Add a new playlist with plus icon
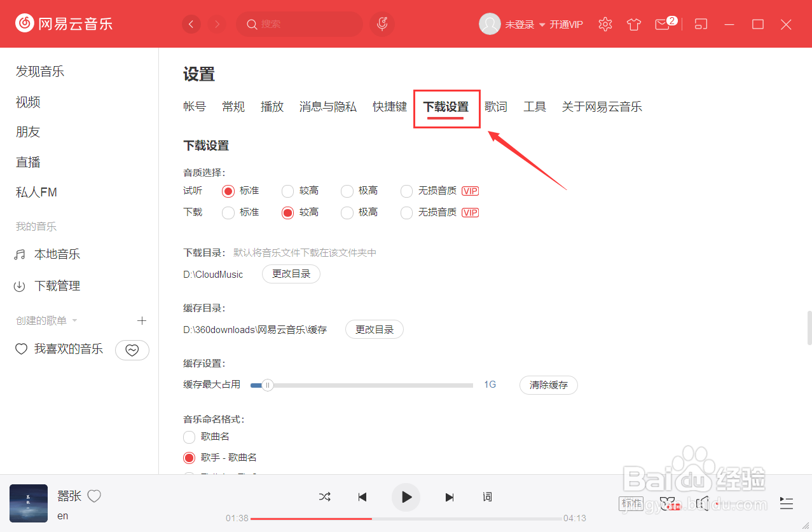 (142, 321)
